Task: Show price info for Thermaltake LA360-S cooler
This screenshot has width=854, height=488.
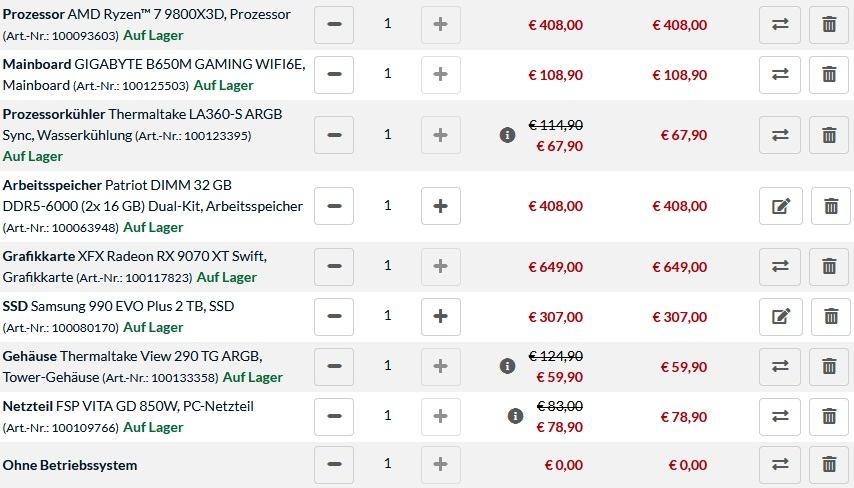Action: (x=507, y=135)
